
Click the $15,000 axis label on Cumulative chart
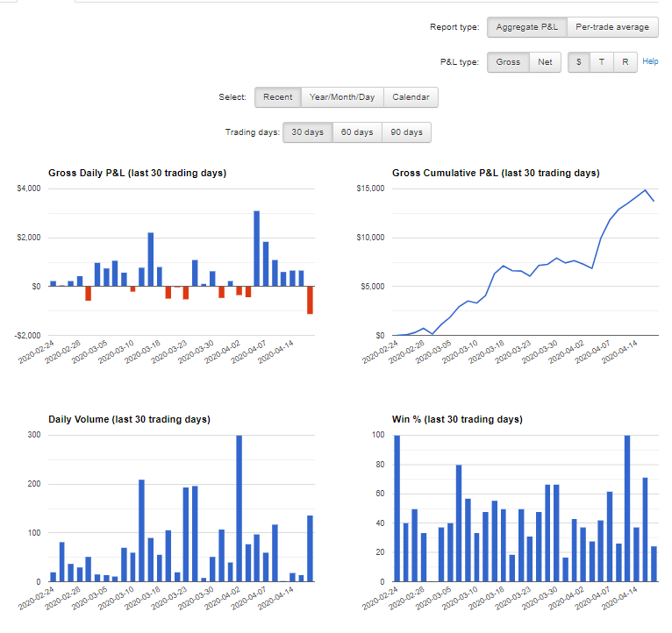pos(370,188)
